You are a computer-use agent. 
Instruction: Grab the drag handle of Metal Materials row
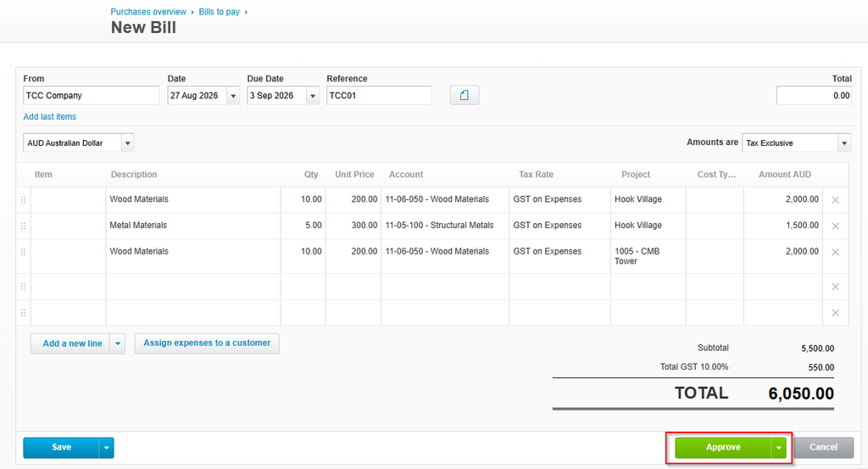pos(23,226)
